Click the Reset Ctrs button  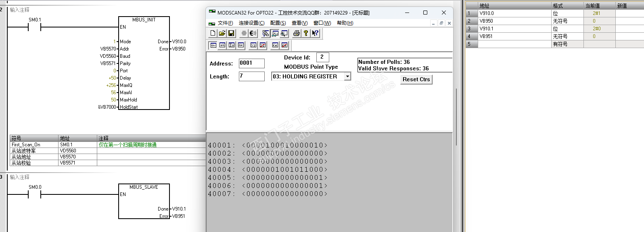[x=416, y=79]
